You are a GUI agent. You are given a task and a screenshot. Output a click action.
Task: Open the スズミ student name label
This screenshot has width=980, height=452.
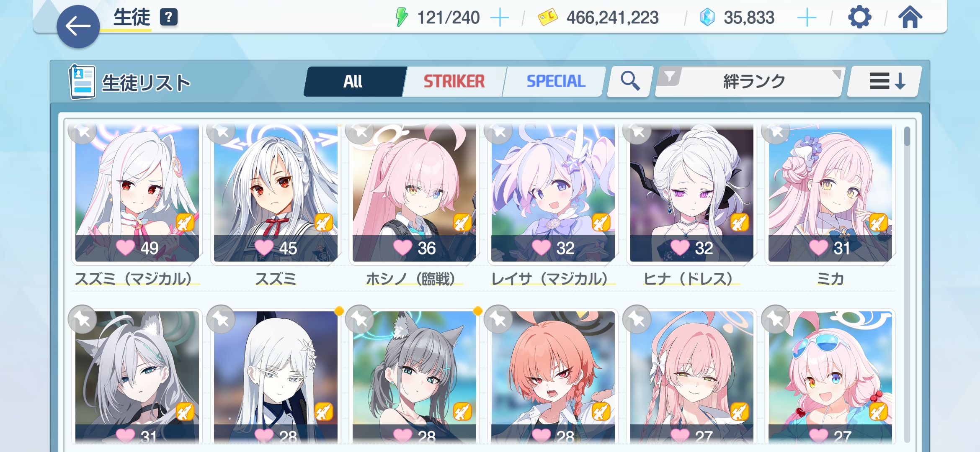click(x=276, y=279)
